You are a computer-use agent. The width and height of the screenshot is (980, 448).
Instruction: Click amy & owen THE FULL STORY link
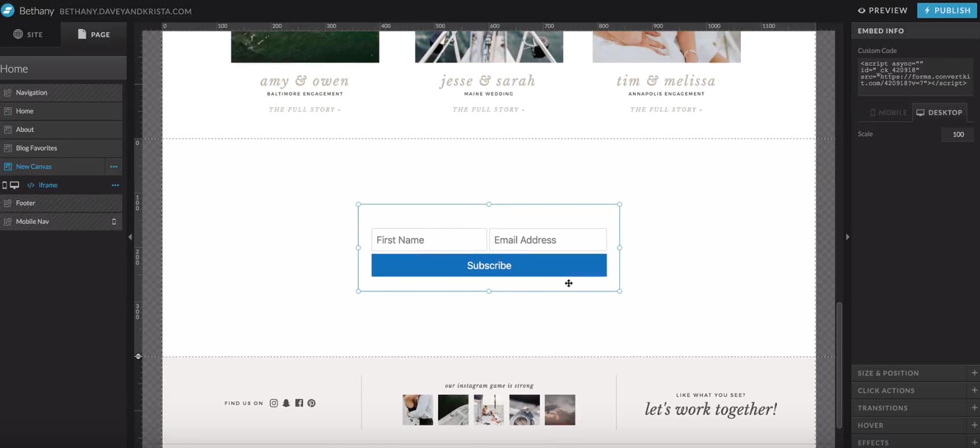(x=305, y=110)
